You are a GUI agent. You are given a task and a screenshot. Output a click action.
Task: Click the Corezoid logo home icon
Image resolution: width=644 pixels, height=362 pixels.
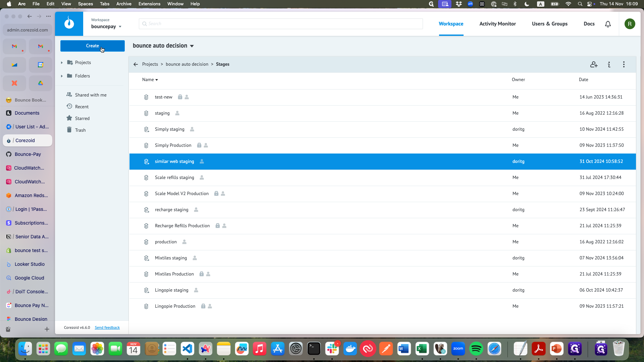coord(69,23)
